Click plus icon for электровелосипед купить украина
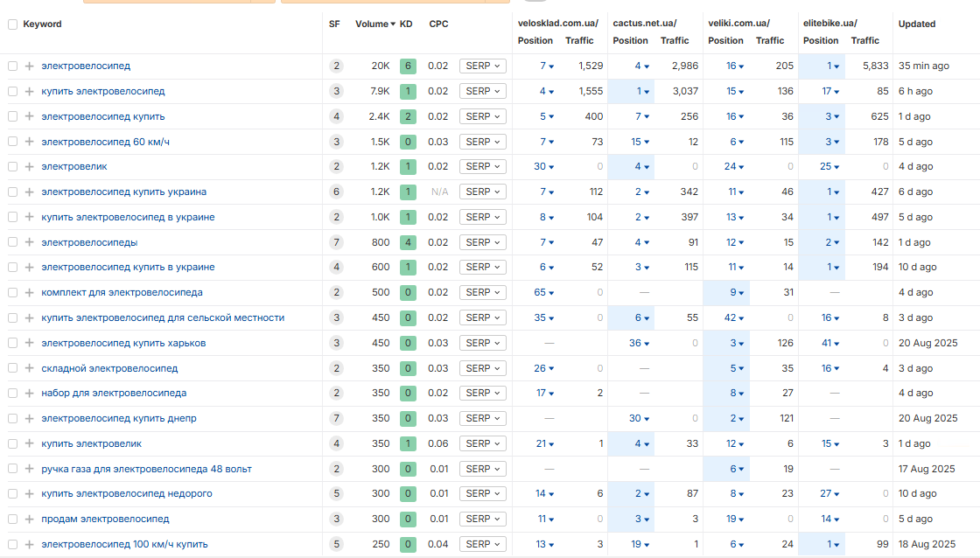The image size is (980, 558). (x=30, y=192)
